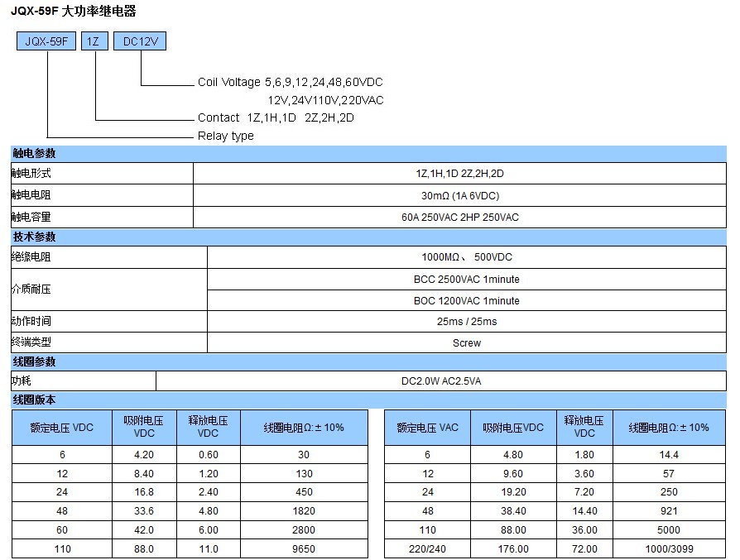Click DC coil resistance '2800' cell
The width and height of the screenshot is (740, 560).
tap(304, 529)
